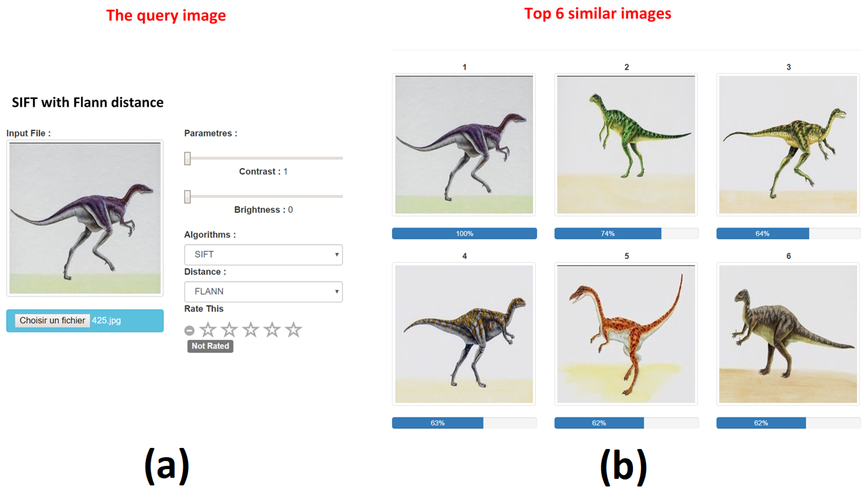868x494 pixels.
Task: Open the SIFT algorithms dropdown
Action: (263, 255)
